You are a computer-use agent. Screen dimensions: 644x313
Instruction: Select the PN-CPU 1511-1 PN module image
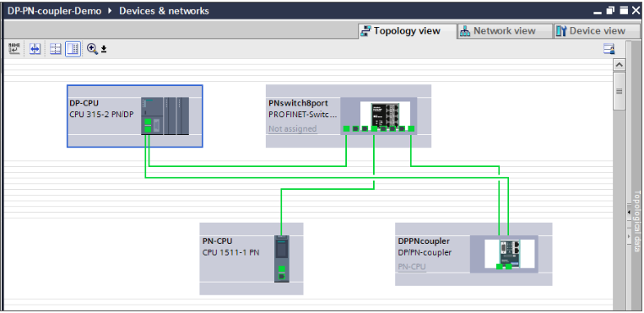coord(282,258)
